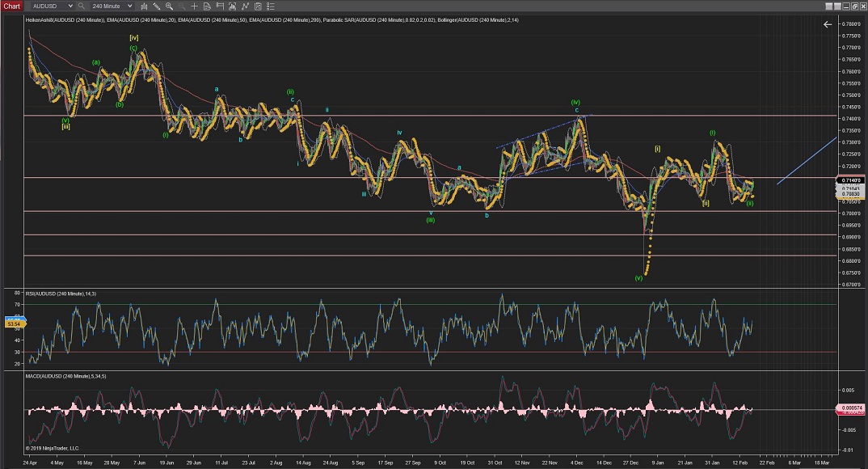Click the yellow [i] wave label in January

click(658, 149)
